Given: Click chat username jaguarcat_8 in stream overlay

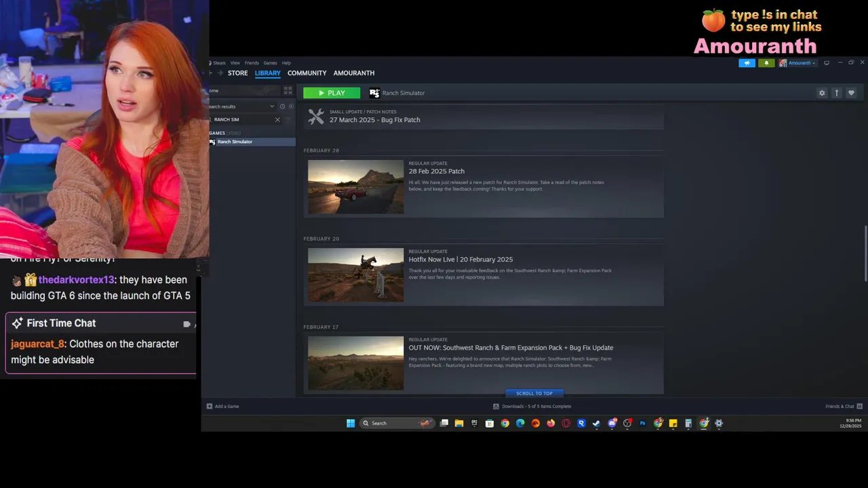Looking at the screenshot, I should [37, 344].
